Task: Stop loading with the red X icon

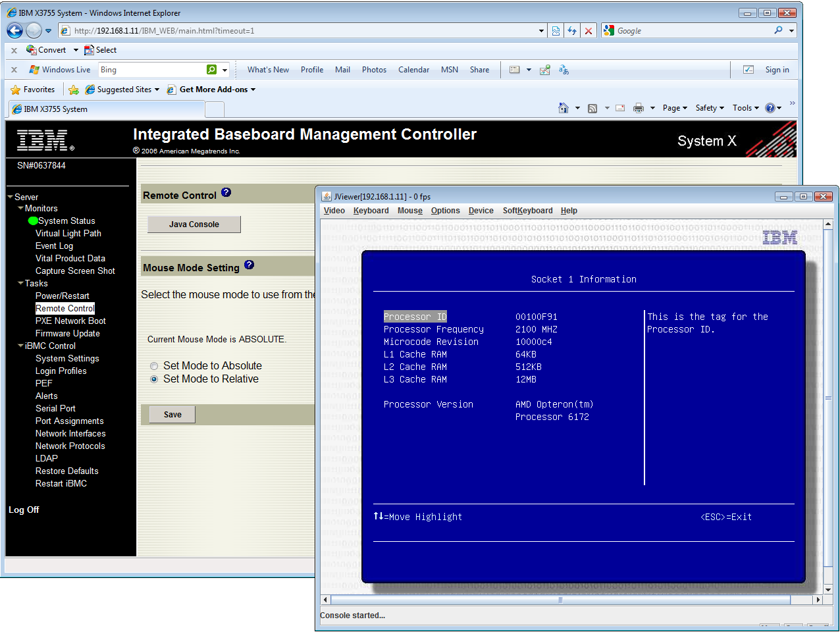Action: pyautogui.click(x=589, y=30)
